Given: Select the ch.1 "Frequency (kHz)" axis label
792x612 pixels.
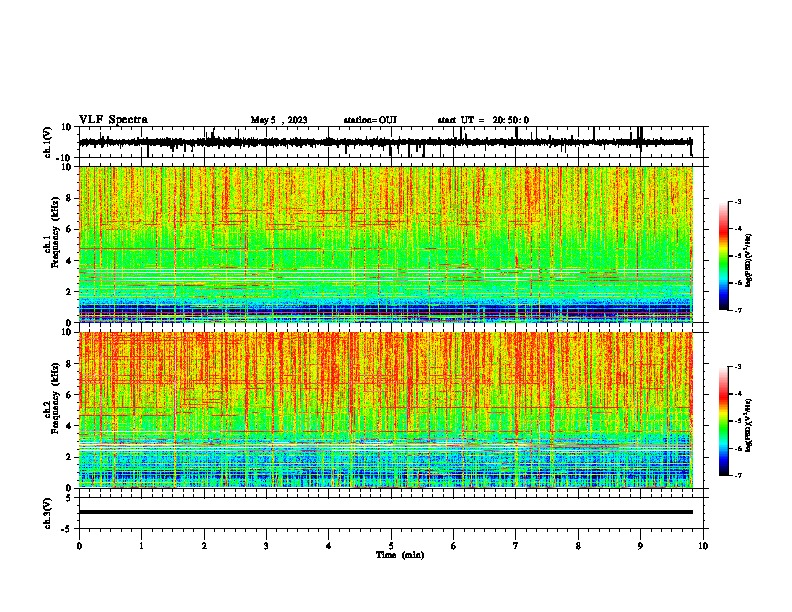Looking at the screenshot, I should [55, 232].
